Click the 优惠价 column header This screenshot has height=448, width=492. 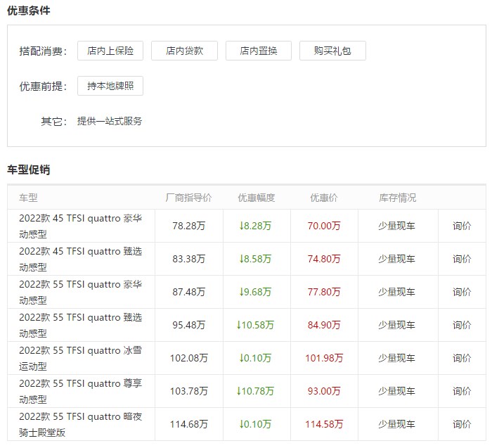(324, 198)
